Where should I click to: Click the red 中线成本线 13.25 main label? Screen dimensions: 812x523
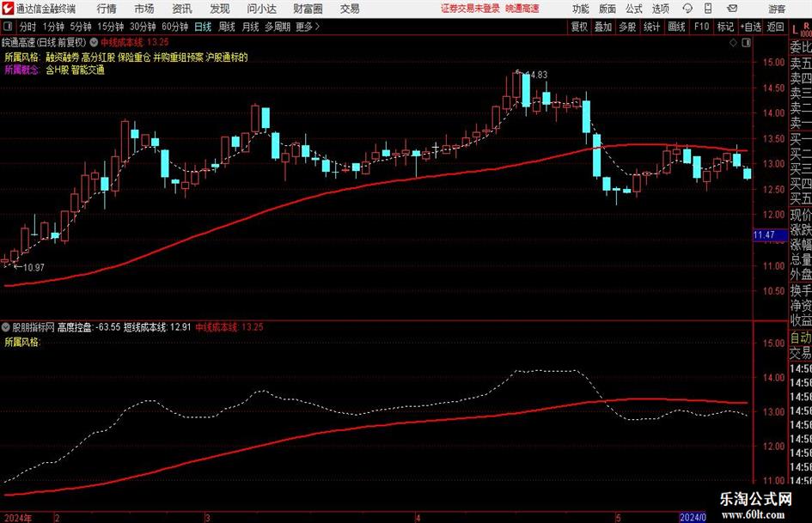[x=135, y=42]
